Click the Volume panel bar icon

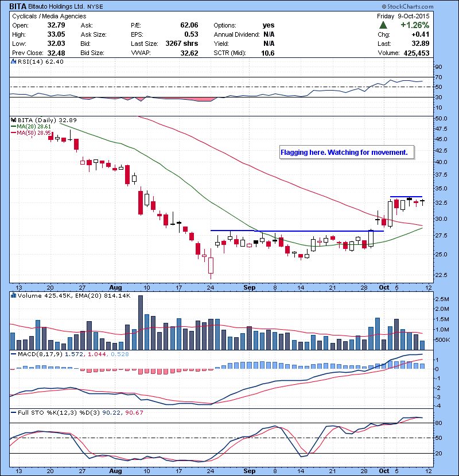pyautogui.click(x=13, y=295)
